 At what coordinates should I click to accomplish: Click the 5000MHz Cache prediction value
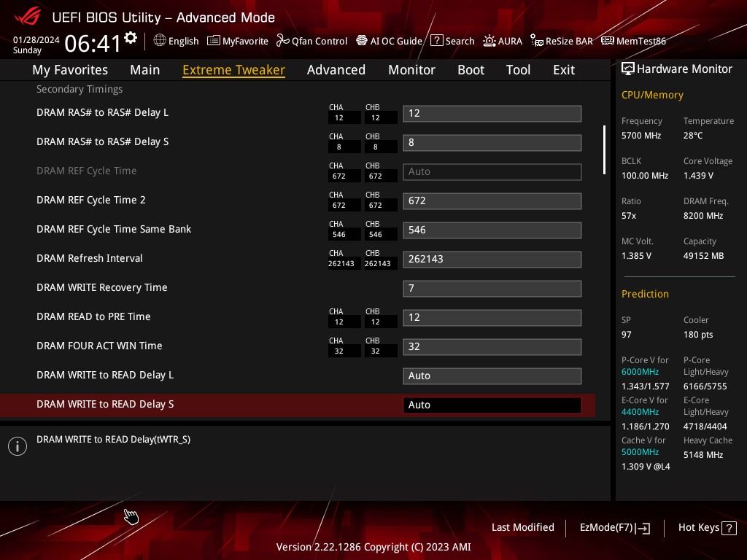pos(640,452)
